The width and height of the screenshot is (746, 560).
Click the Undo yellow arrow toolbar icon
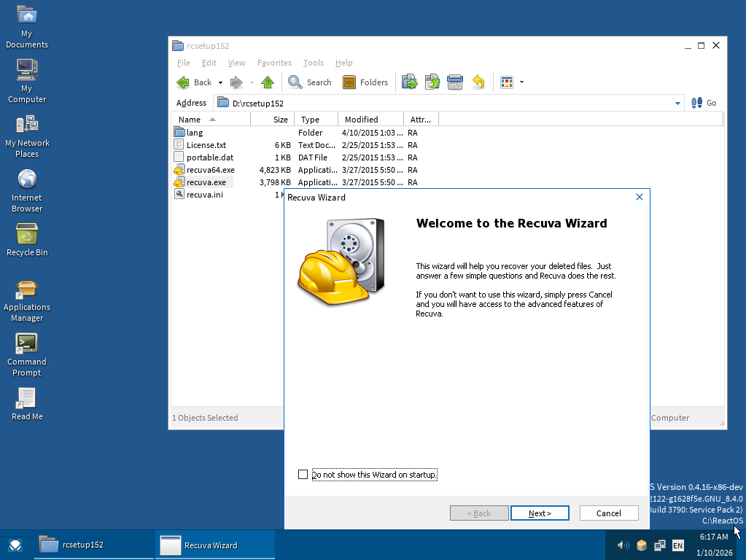(x=478, y=82)
